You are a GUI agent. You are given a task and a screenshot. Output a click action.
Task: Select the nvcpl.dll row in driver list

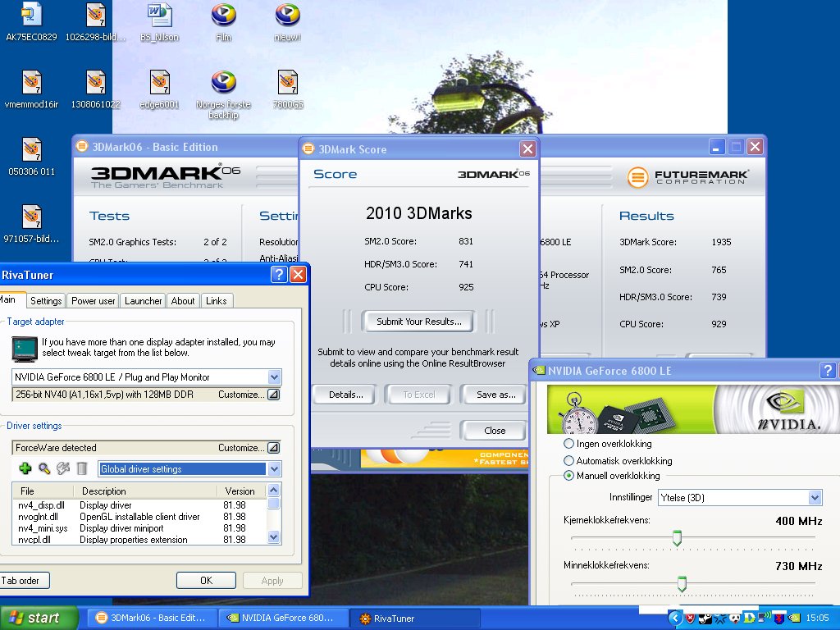coord(139,540)
